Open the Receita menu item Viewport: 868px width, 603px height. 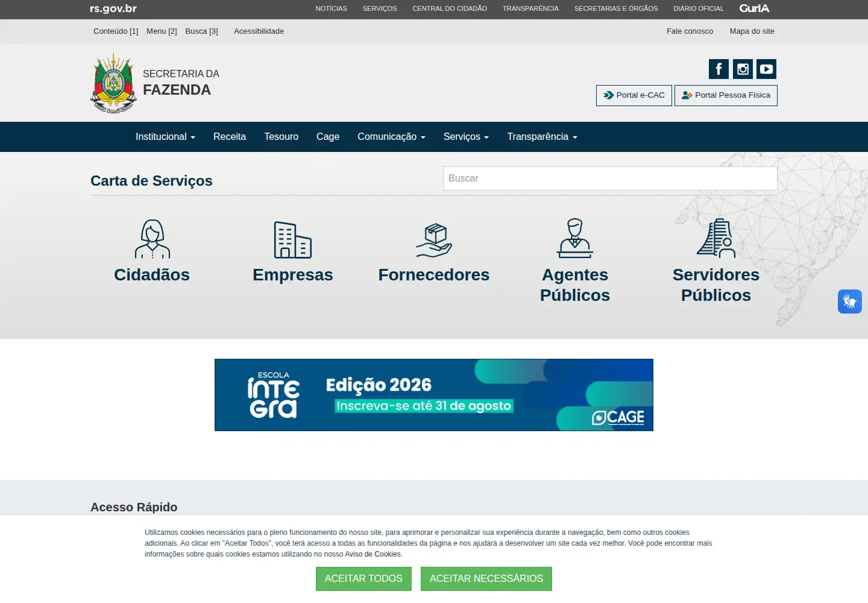tap(230, 137)
